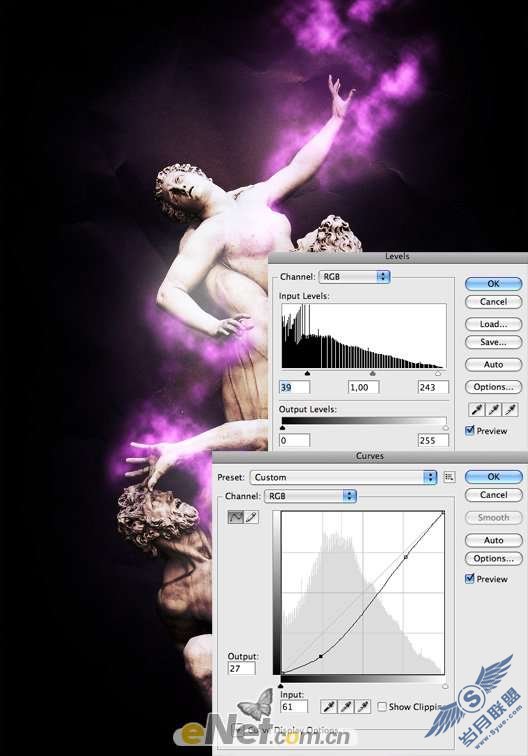
Task: Click the Options button in Curves
Action: [493, 558]
